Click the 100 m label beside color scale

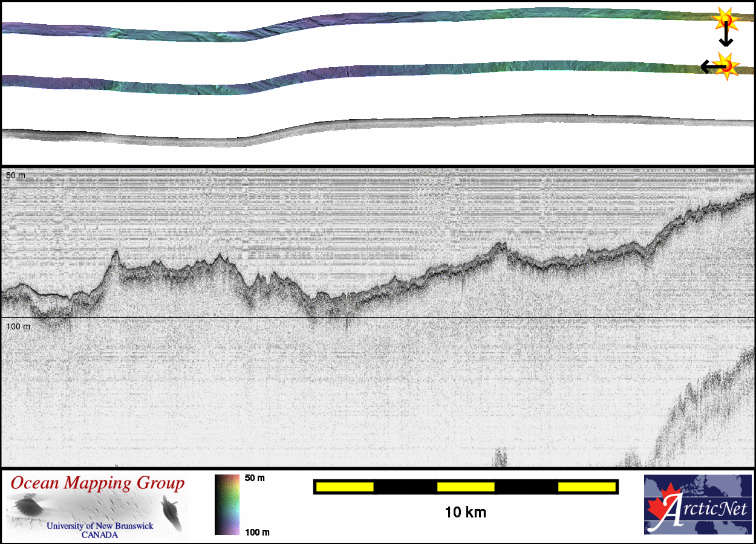pyautogui.click(x=256, y=532)
